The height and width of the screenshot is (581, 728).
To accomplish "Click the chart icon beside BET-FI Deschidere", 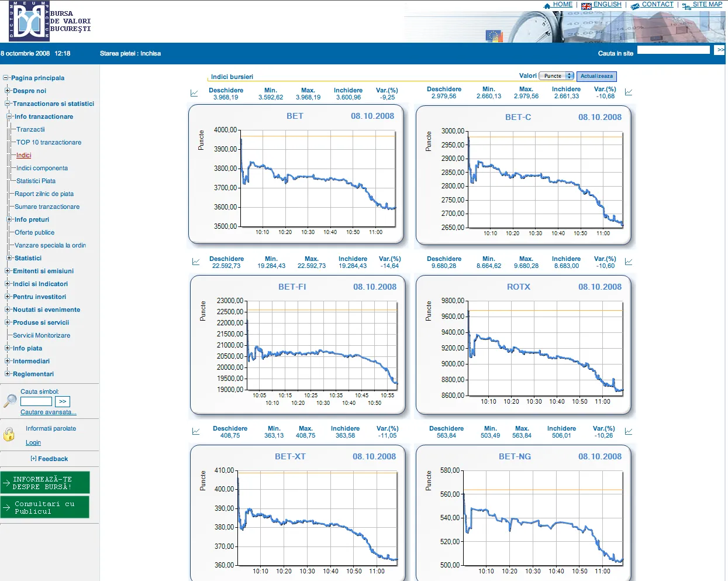I will click(x=196, y=262).
